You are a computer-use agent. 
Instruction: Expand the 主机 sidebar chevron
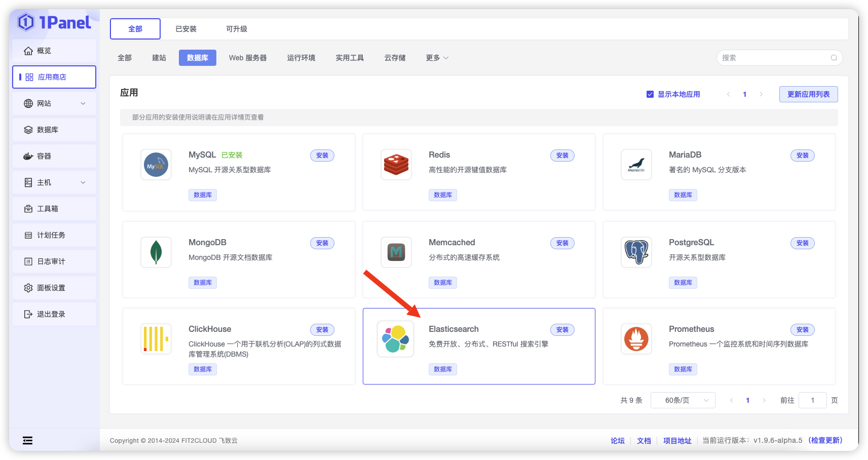[83, 182]
